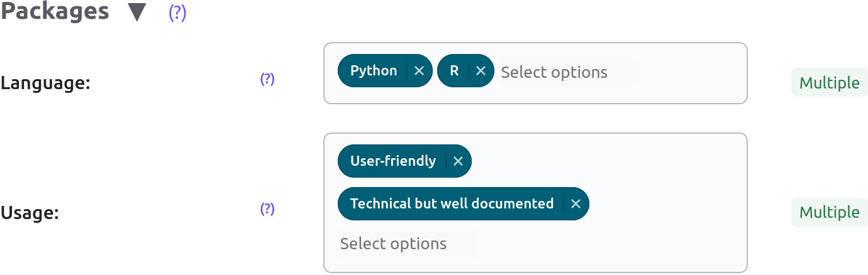Collapse the Packages section triangle

click(x=137, y=13)
